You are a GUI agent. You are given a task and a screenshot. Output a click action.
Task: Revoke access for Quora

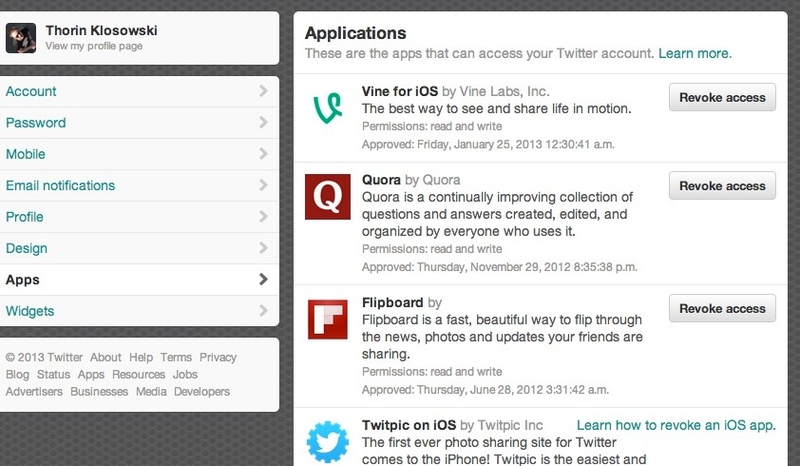(722, 186)
